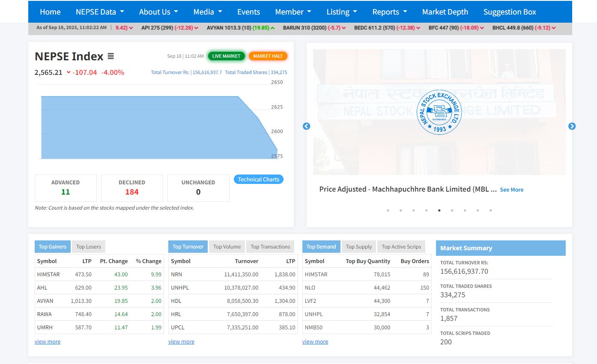Switch to the Top Losers tab

[x=89, y=247]
